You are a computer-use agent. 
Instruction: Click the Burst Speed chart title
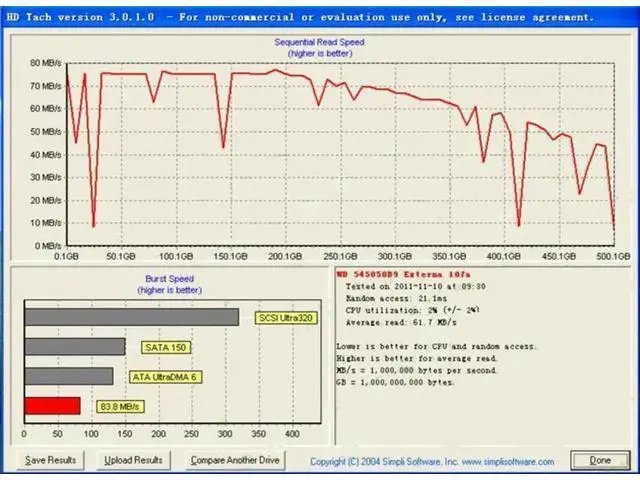[169, 279]
